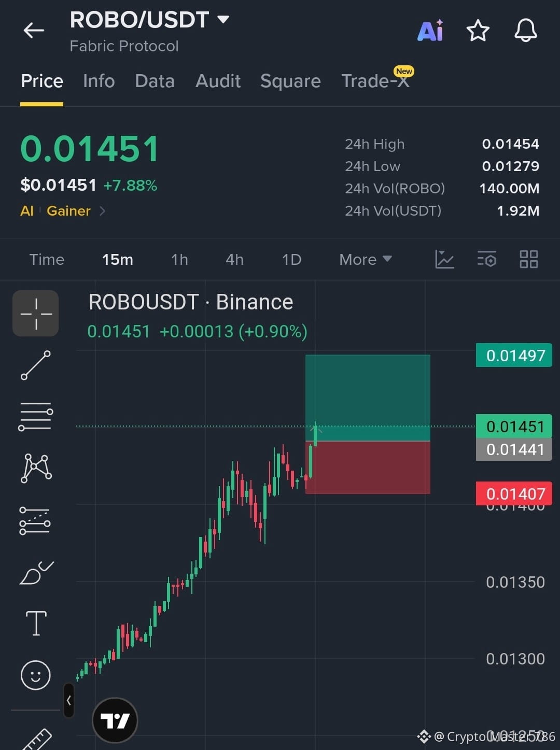Image resolution: width=560 pixels, height=750 pixels.
Task: Select the horizontal lines tool
Action: pos(36,416)
